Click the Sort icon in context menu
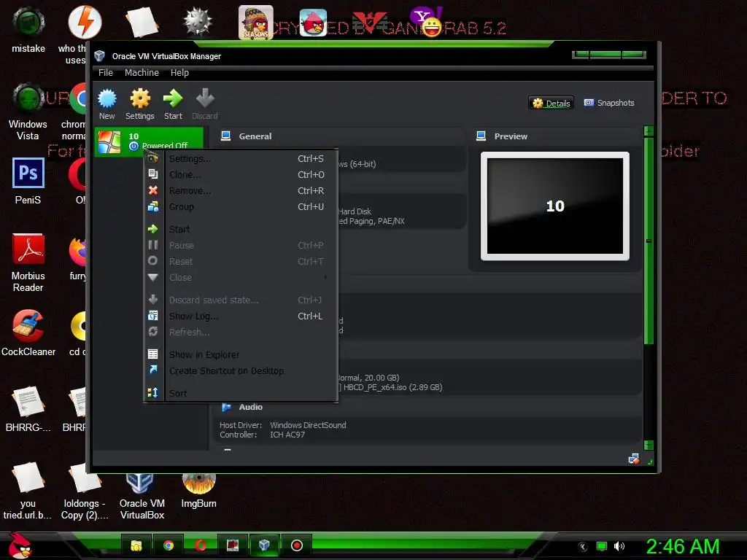 click(x=153, y=393)
